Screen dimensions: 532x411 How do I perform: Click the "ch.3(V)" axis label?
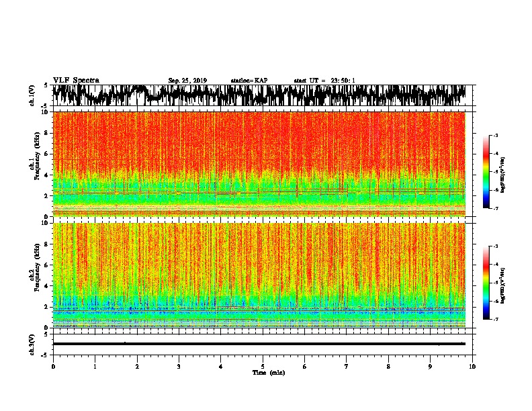click(32, 345)
